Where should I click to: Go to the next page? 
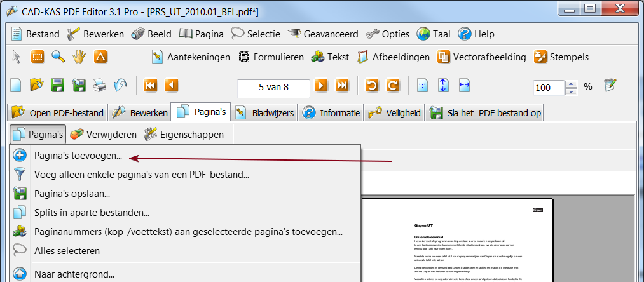(321, 85)
